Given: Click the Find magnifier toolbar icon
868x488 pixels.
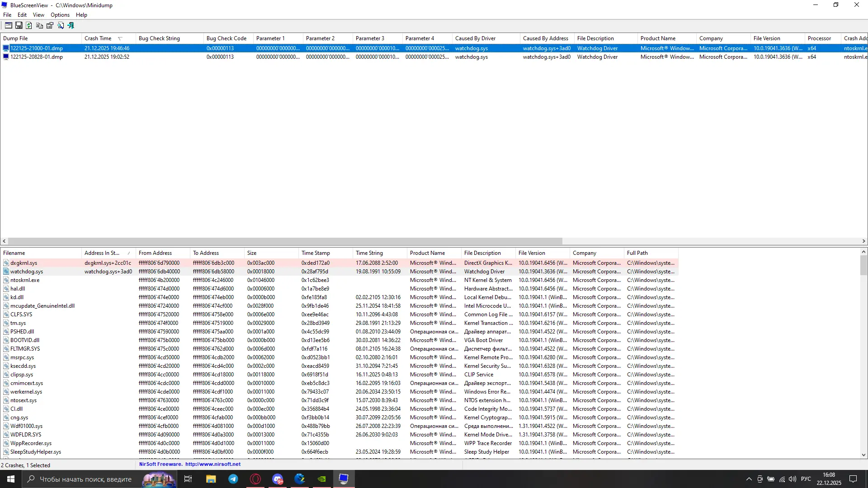Looking at the screenshot, I should [60, 26].
